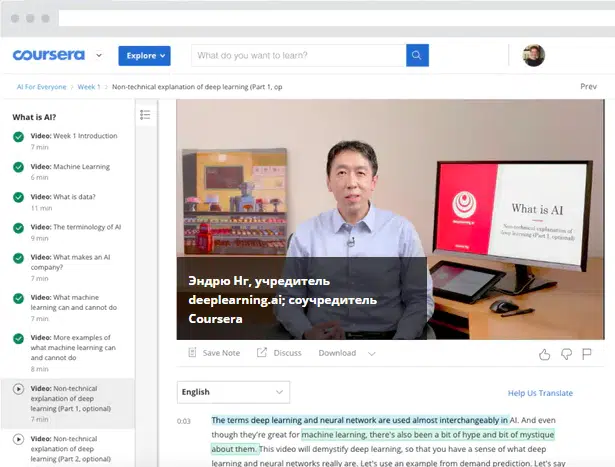Click the 'Help Us Translate' link

tap(540, 393)
